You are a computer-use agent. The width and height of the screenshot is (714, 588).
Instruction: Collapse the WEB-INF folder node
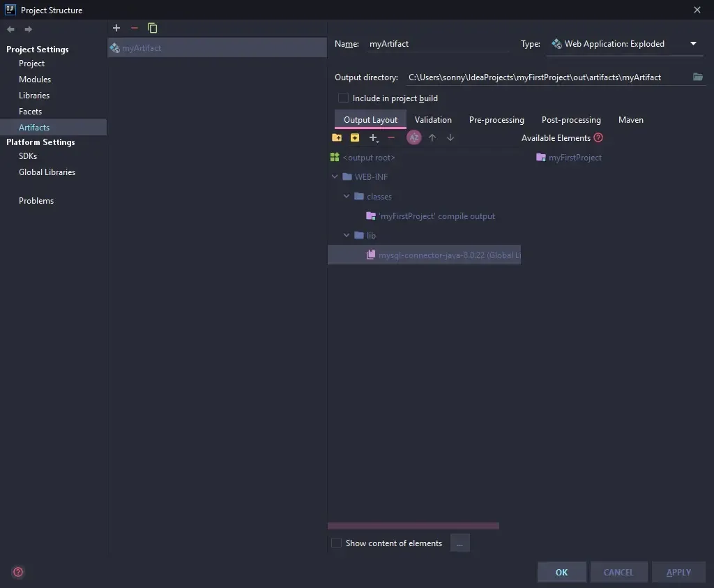pyautogui.click(x=335, y=177)
